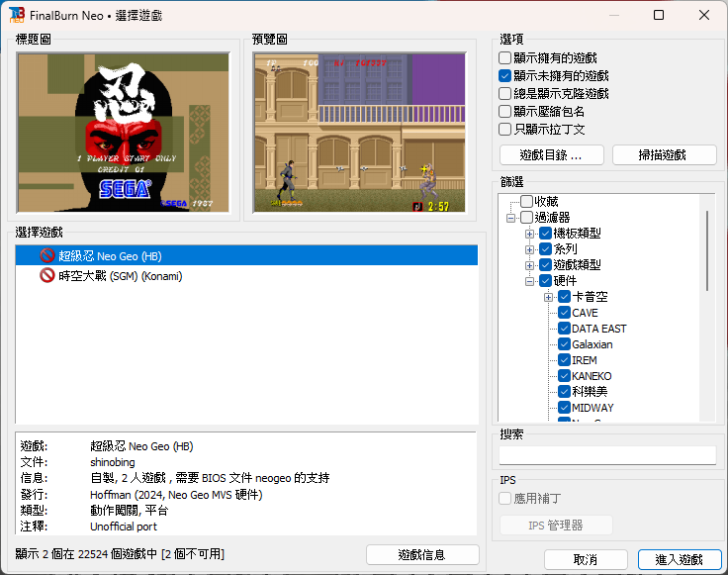This screenshot has height=575, width=728.
Task: Toggle the 過濾器 root checkbox
Action: click(x=526, y=217)
